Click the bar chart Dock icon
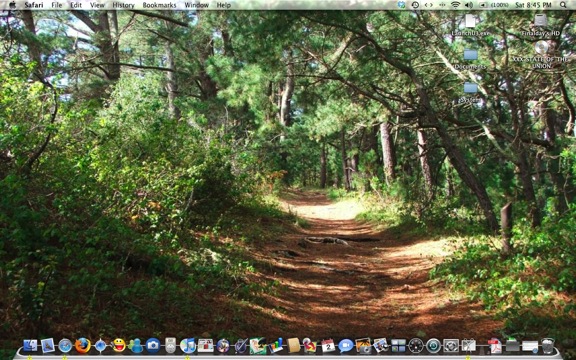The width and height of the screenshot is (576, 360). pyautogui.click(x=276, y=346)
